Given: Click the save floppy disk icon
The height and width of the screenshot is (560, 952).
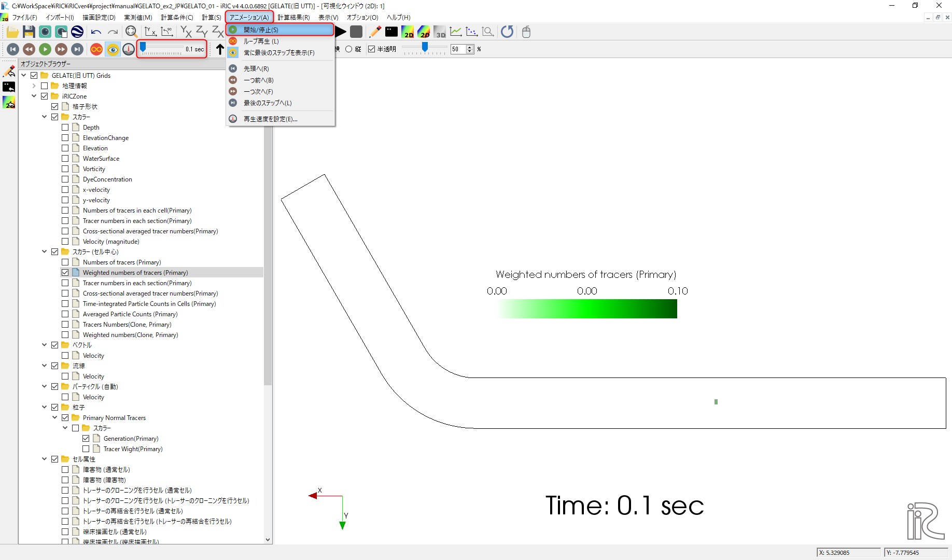Looking at the screenshot, I should [29, 32].
